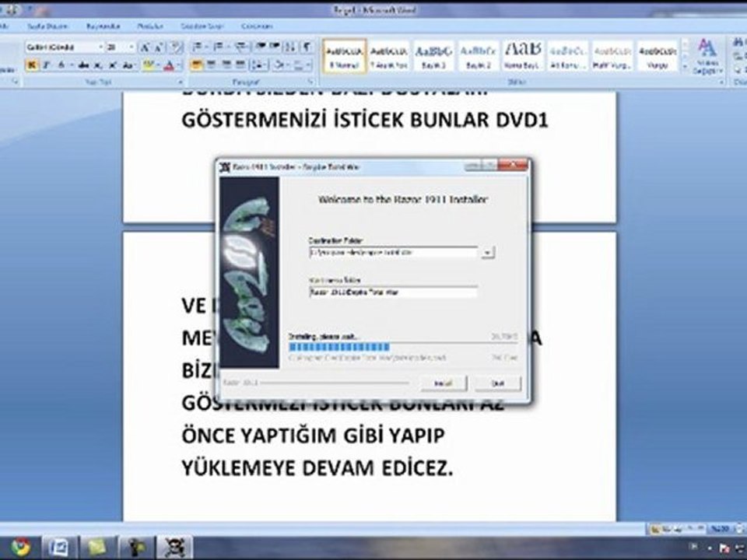Click the Shading paint bucket icon
The image size is (747, 560).
(279, 65)
